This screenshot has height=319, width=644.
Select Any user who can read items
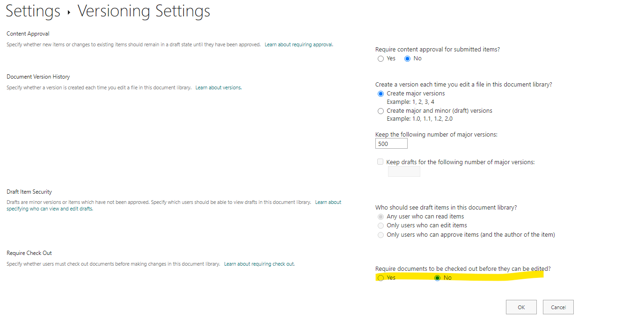click(381, 217)
